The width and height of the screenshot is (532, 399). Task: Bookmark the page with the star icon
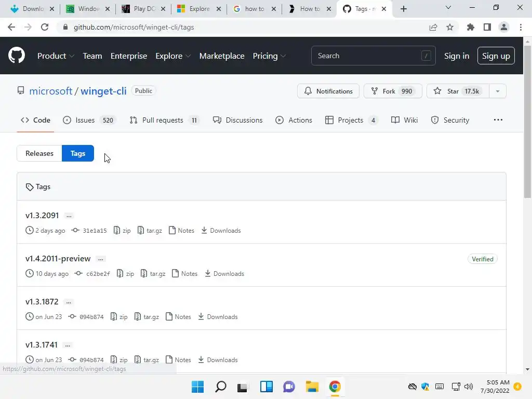450,27
